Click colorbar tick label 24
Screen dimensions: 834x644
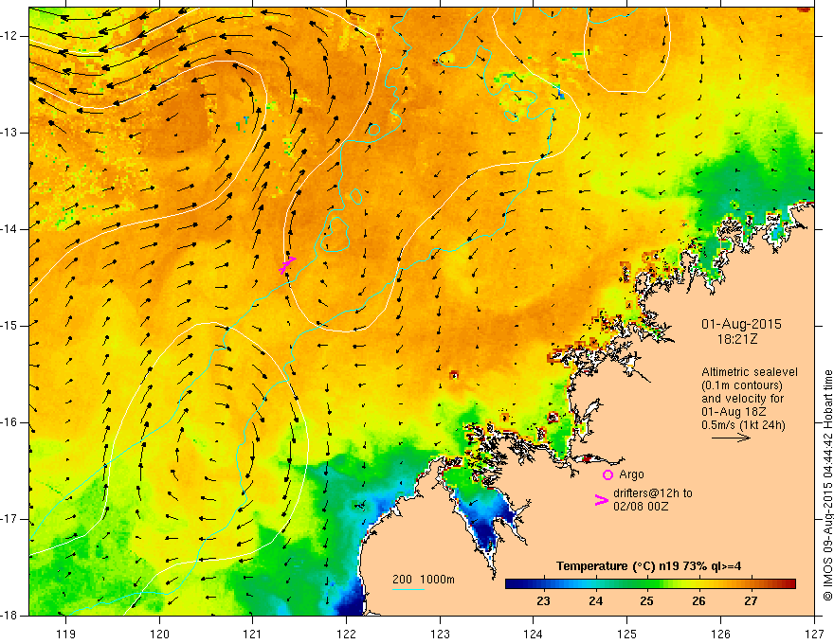[x=595, y=601]
